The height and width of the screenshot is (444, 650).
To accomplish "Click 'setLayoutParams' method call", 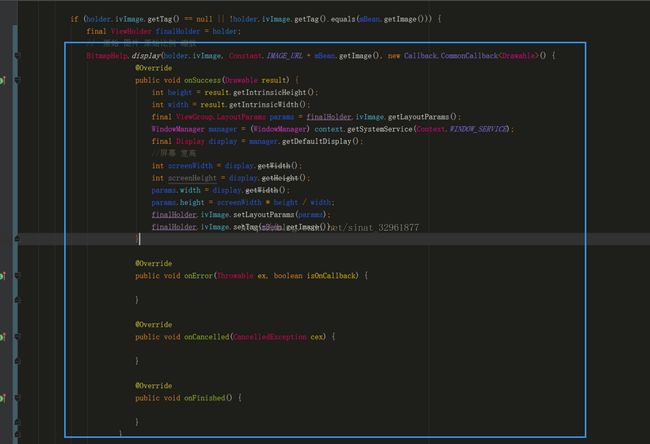I will 264,215.
